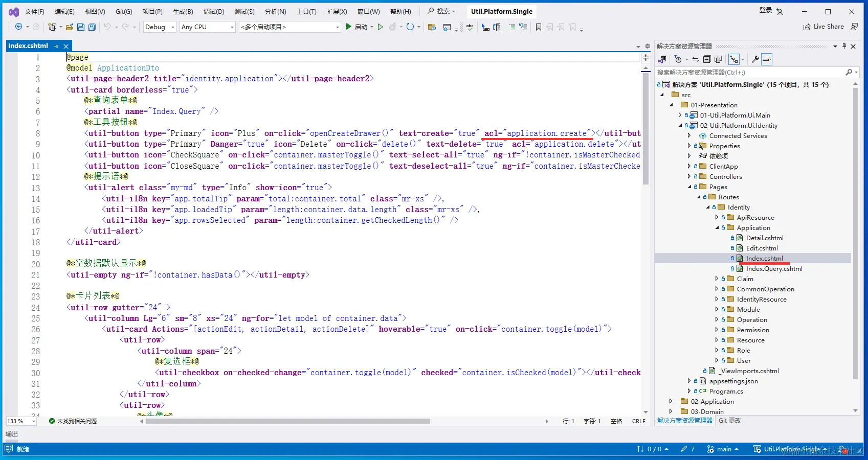Click the editor split window handle
Viewport: 868px width, 460px height.
tap(646, 58)
